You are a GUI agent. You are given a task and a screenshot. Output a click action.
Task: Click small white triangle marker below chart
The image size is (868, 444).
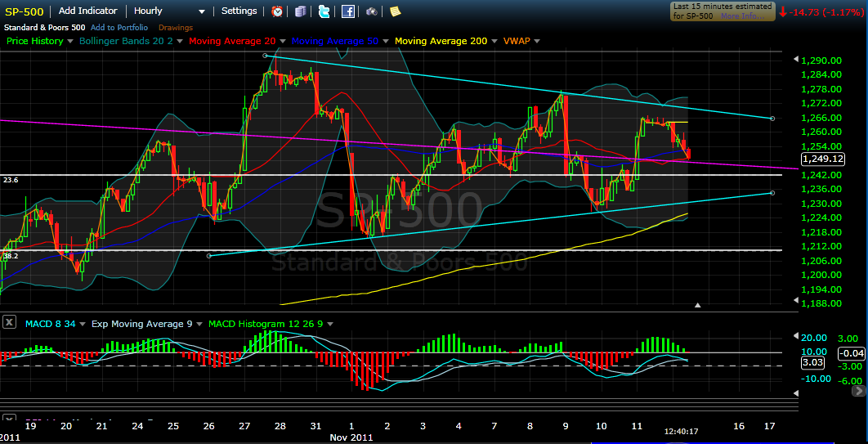click(698, 304)
